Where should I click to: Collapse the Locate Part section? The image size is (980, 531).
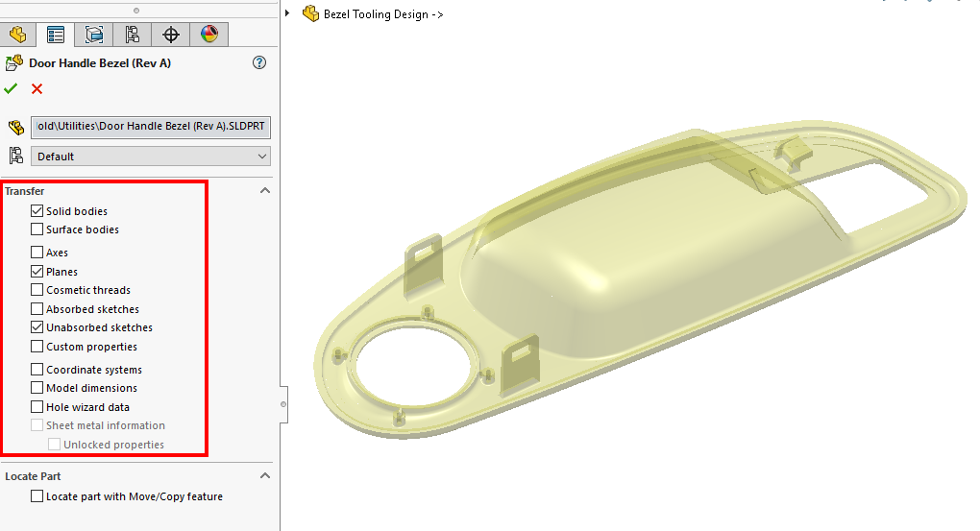click(265, 475)
